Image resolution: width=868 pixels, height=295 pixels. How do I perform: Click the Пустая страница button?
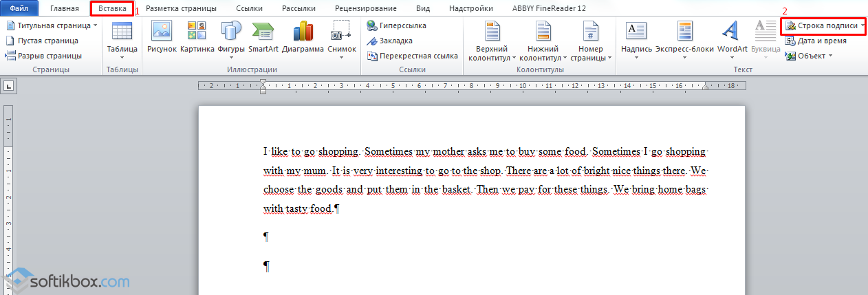pos(41,41)
